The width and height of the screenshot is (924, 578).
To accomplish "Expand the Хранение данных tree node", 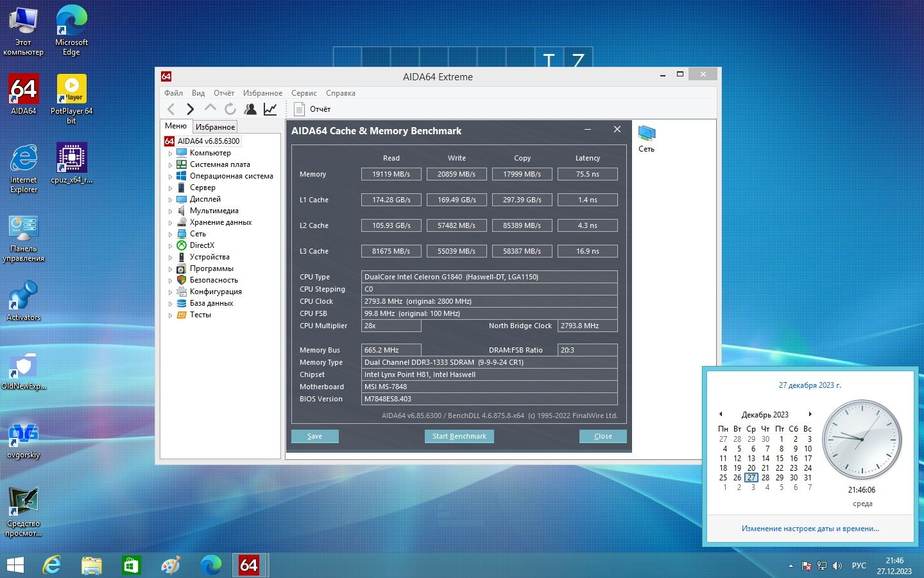I will click(170, 223).
